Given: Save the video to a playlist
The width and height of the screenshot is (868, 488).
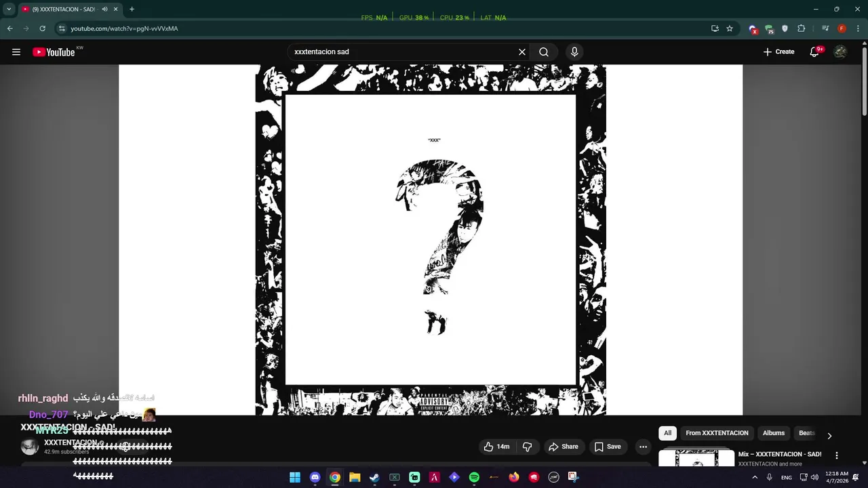Looking at the screenshot, I should [608, 447].
